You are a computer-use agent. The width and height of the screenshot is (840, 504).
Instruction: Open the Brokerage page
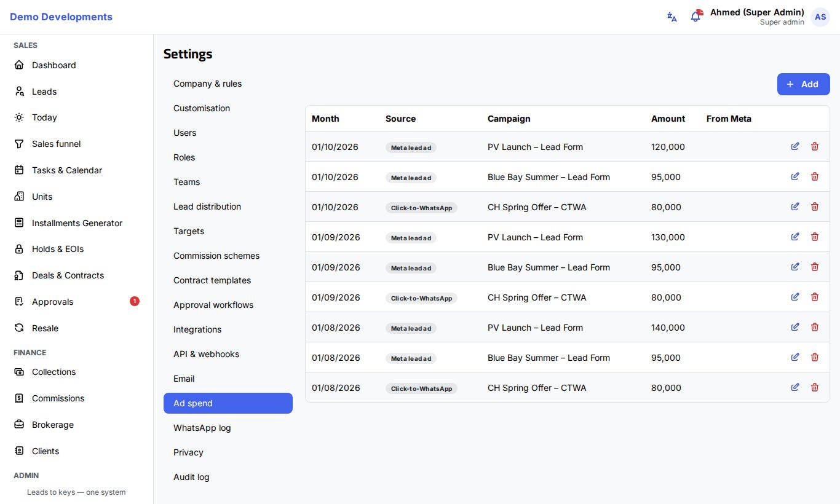[76, 425]
